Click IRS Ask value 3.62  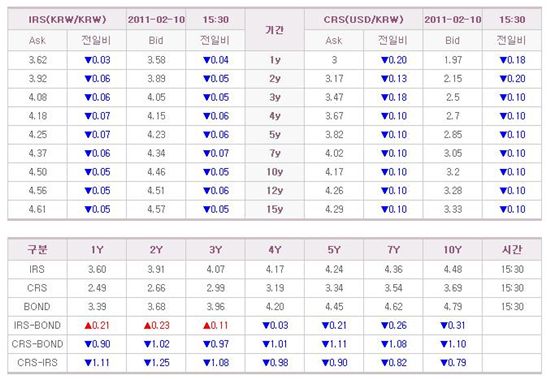(38, 60)
